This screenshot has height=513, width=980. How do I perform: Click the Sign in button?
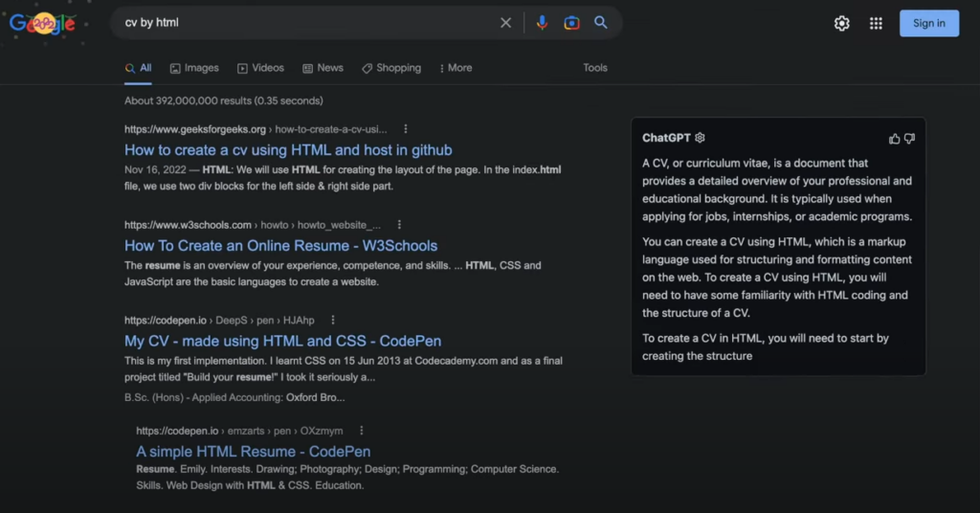point(928,24)
